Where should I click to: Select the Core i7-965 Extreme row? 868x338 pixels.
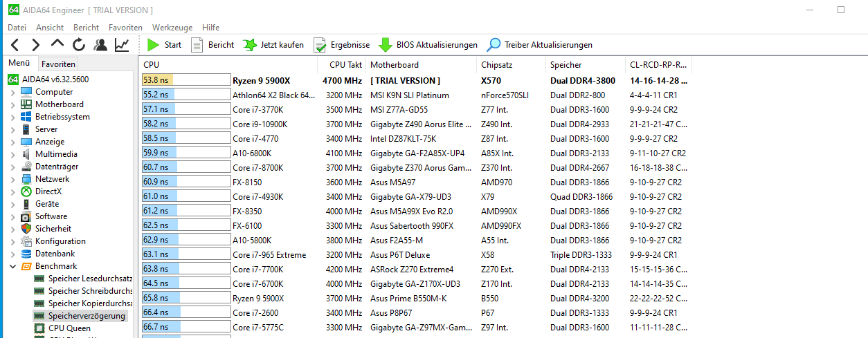[415, 255]
